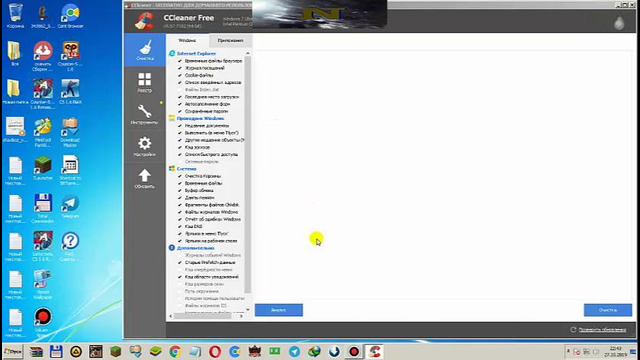This screenshot has height=360, width=640.
Task: Uncheck Очистка Корзины checkbox
Action: click(180, 176)
